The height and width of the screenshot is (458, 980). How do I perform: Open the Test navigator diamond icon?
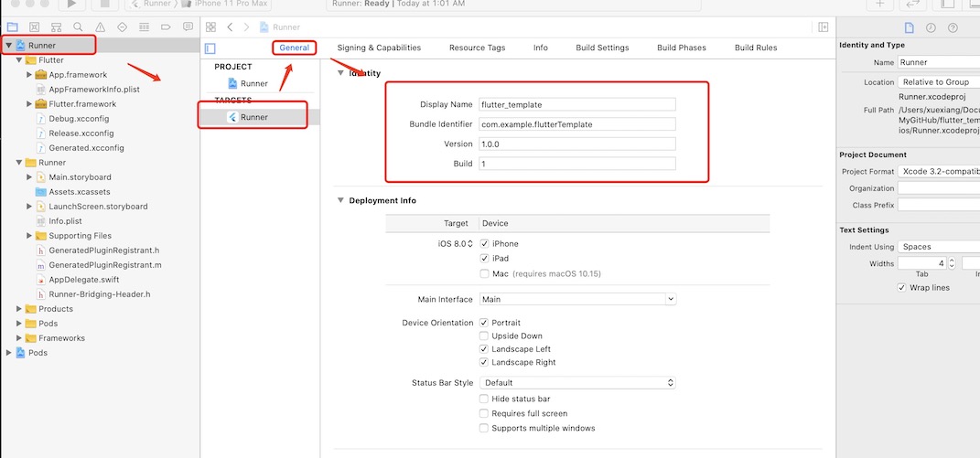(x=122, y=27)
